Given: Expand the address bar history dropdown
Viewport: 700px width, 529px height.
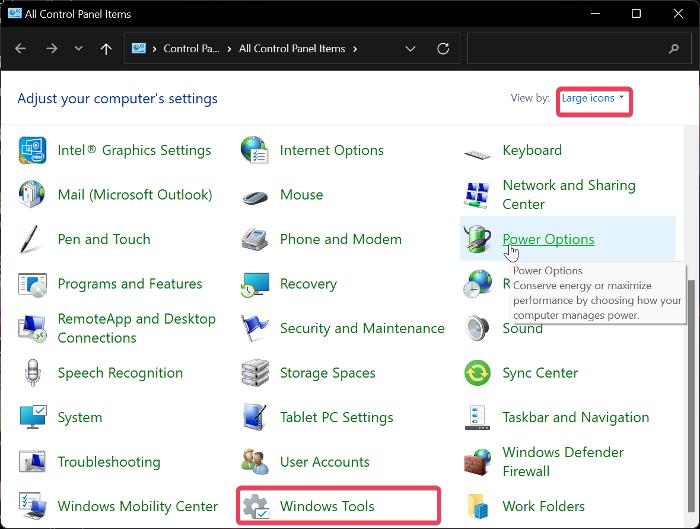Looking at the screenshot, I should click(410, 49).
